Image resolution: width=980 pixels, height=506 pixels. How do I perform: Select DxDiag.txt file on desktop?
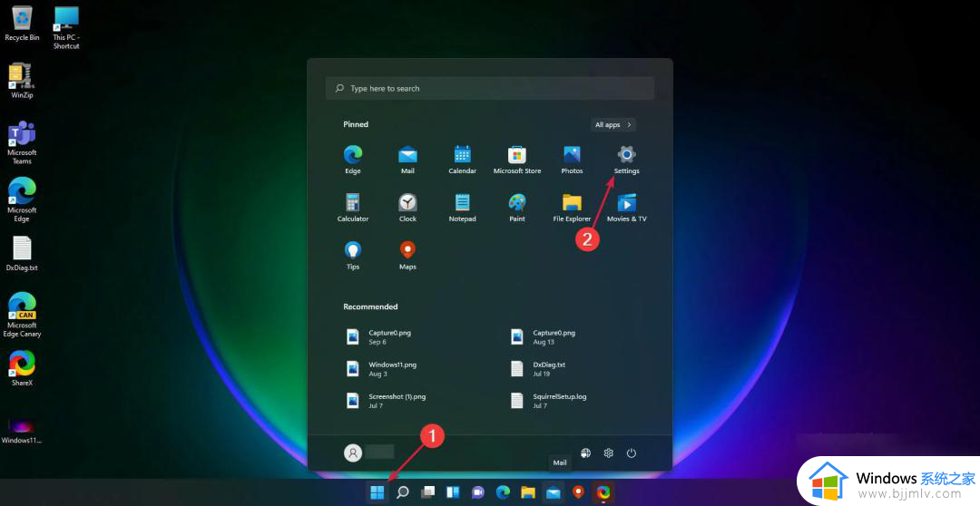[x=22, y=254]
